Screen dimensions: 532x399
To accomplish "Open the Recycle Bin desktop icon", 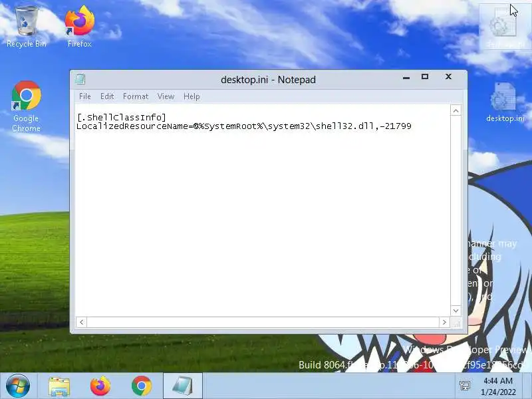I will 27,27.
